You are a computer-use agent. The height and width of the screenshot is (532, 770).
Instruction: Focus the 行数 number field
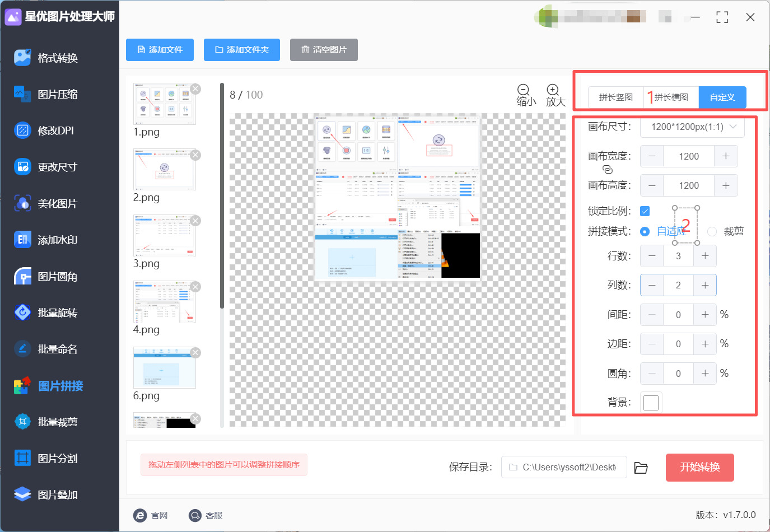click(x=678, y=256)
